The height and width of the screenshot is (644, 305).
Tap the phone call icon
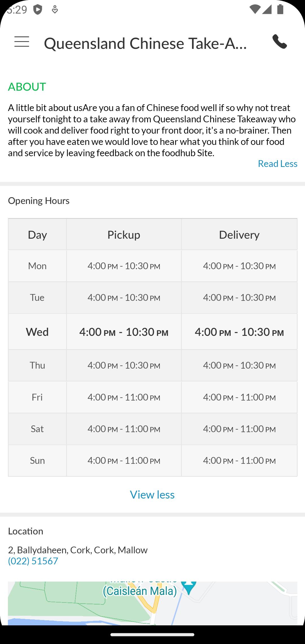(x=280, y=42)
